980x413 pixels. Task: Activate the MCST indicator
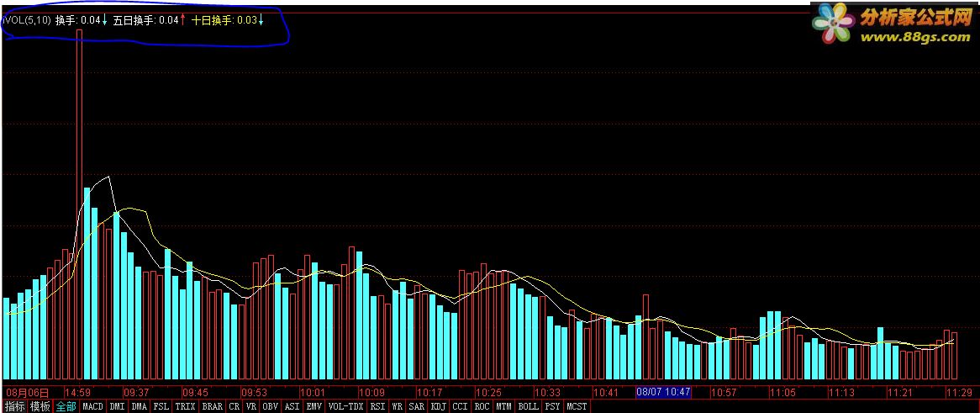pyautogui.click(x=577, y=407)
